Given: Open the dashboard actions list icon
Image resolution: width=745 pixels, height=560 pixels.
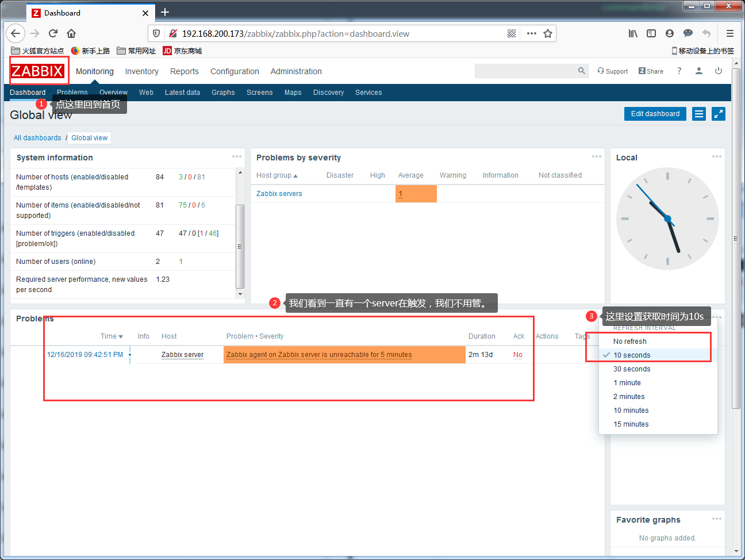Looking at the screenshot, I should pyautogui.click(x=699, y=114).
